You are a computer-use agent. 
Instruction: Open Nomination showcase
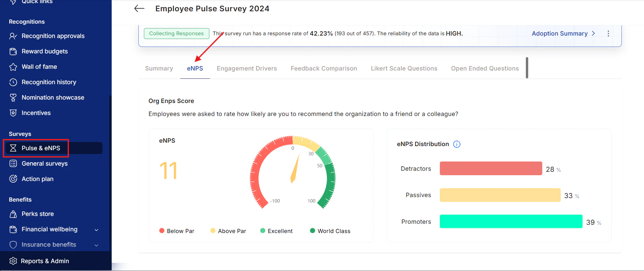pos(53,98)
